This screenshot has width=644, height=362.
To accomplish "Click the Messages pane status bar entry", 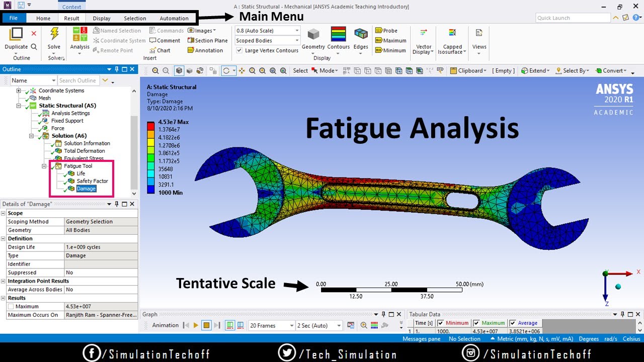I will [x=421, y=339].
